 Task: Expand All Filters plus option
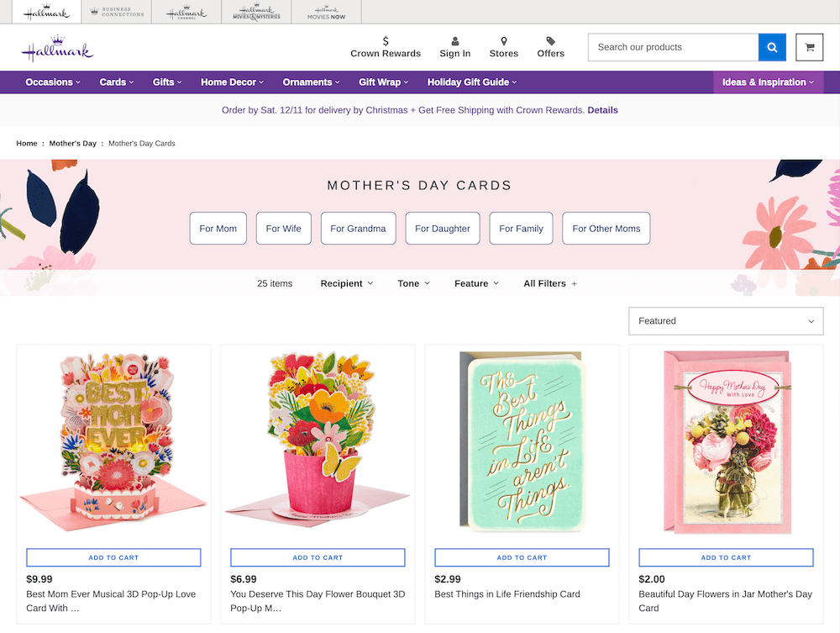tap(550, 283)
